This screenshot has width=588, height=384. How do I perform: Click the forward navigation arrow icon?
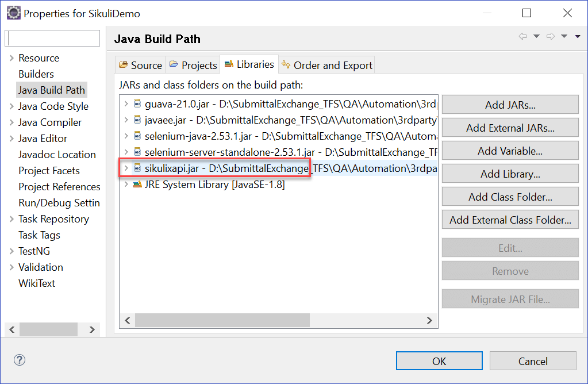tap(550, 37)
